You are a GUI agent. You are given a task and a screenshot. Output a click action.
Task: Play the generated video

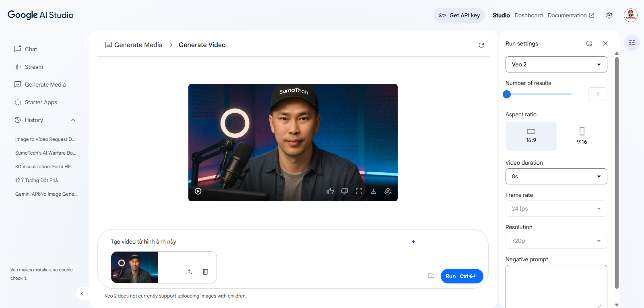click(x=198, y=191)
